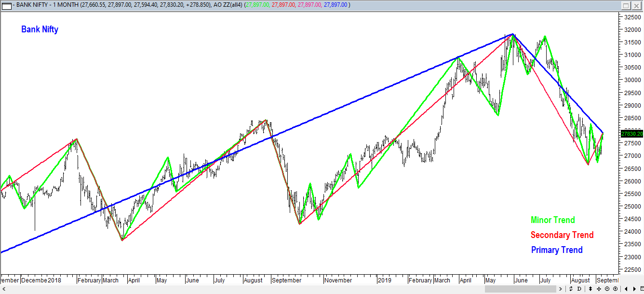Zoom out using the circled minus icon
Screen dimensions: 644x294
607,289
